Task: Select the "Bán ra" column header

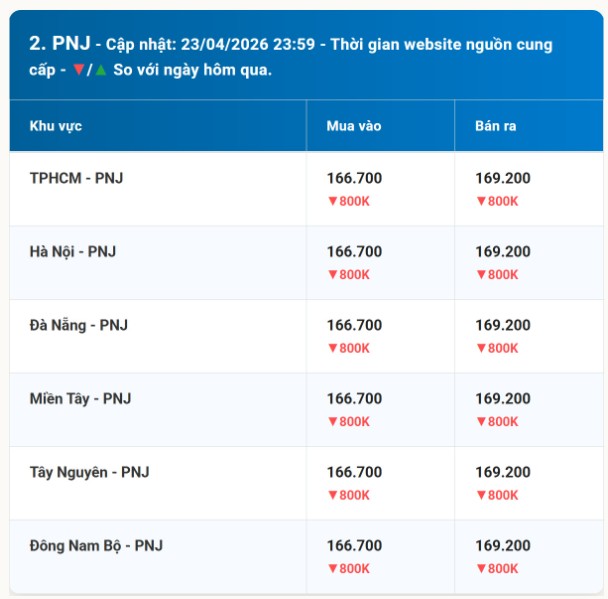Action: (x=495, y=126)
